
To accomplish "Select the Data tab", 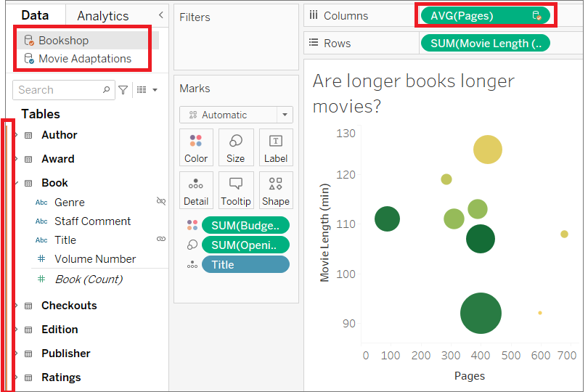I will click(35, 15).
